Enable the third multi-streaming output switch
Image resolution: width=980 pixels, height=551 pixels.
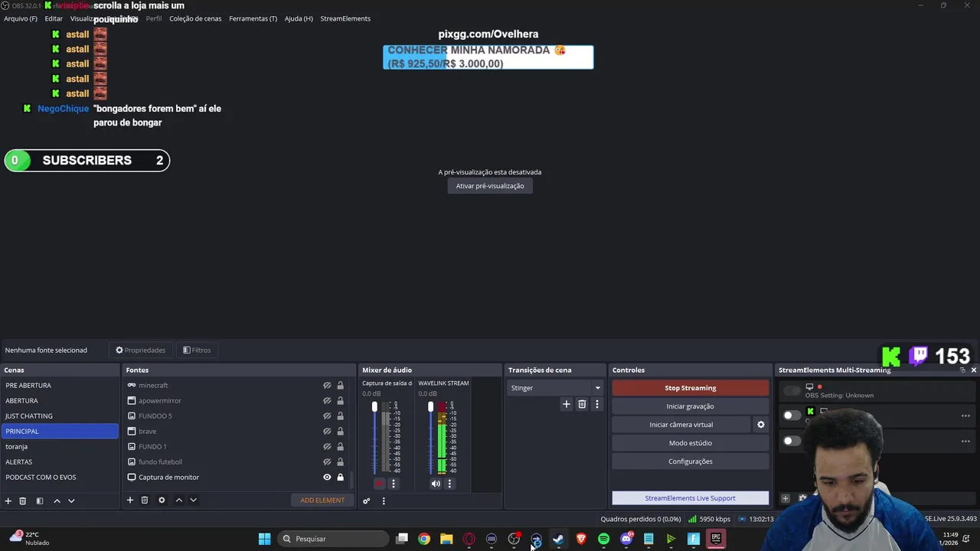click(x=792, y=441)
